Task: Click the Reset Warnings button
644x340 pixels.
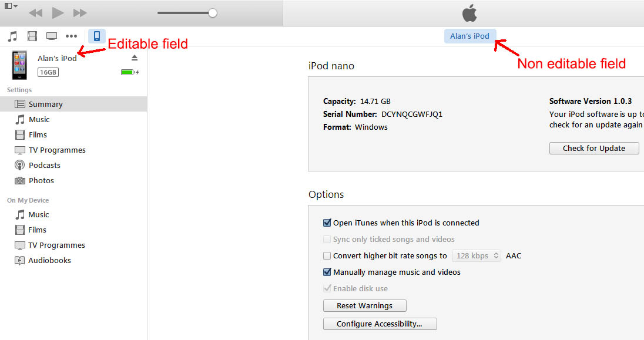Action: click(x=365, y=305)
